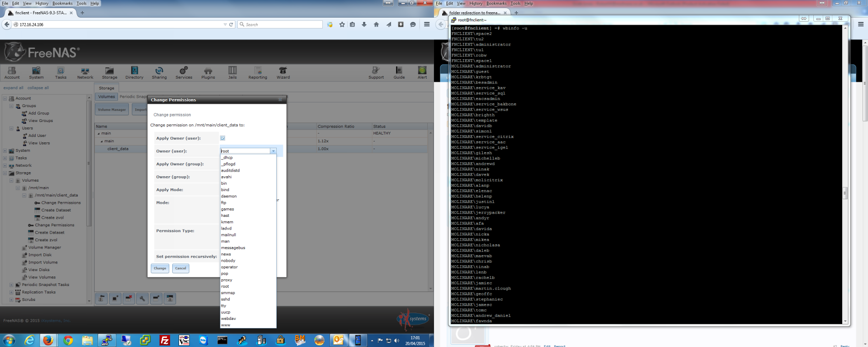Viewport: 868px width, 347px height.
Task: Click the Volume Manager button
Action: pyautogui.click(x=112, y=109)
